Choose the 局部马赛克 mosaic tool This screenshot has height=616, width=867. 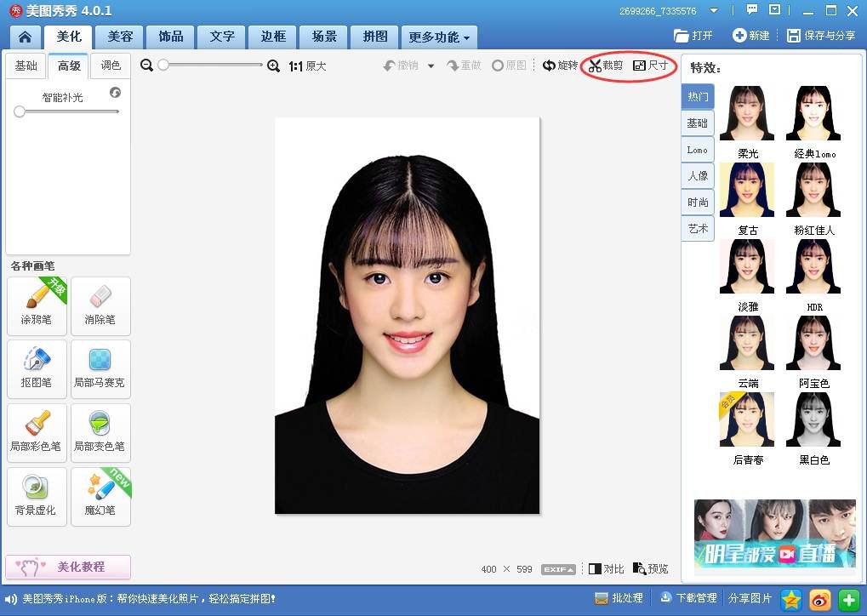coord(100,368)
